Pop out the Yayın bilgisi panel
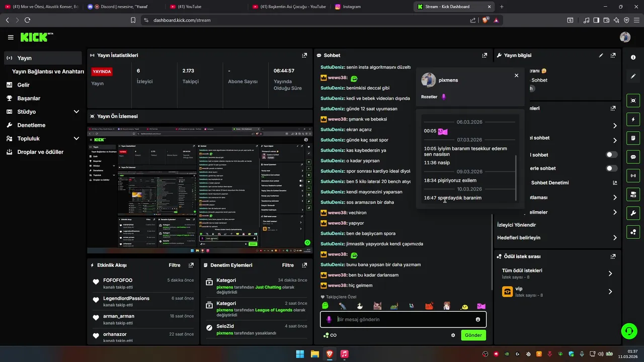The width and height of the screenshot is (644, 362). click(613, 55)
